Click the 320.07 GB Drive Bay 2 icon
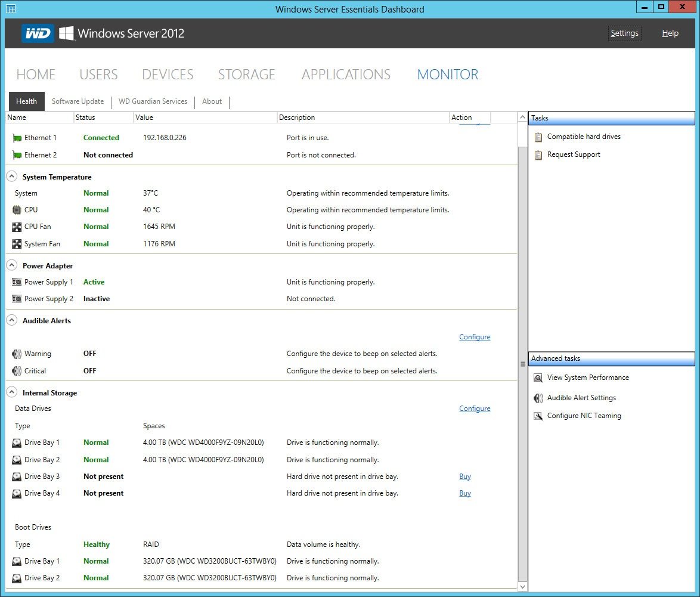Screen dimensions: 700x597 coord(17,579)
